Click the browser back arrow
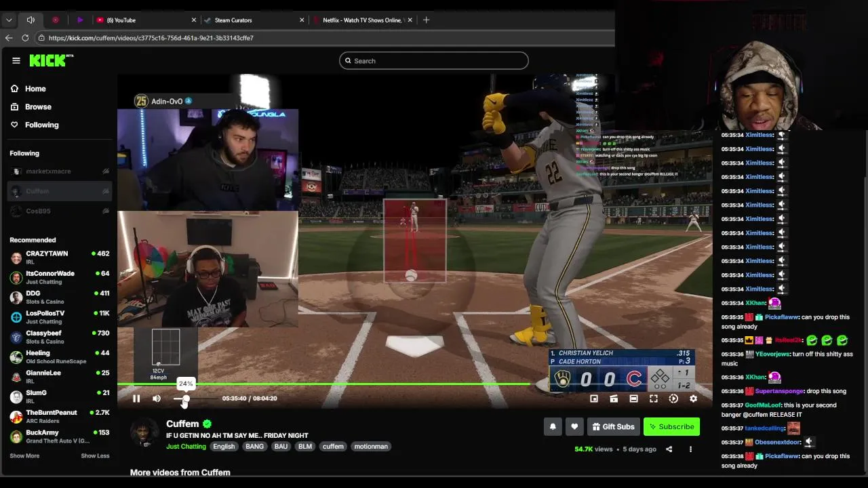Screen dimensions: 868x488 [x=9, y=38]
